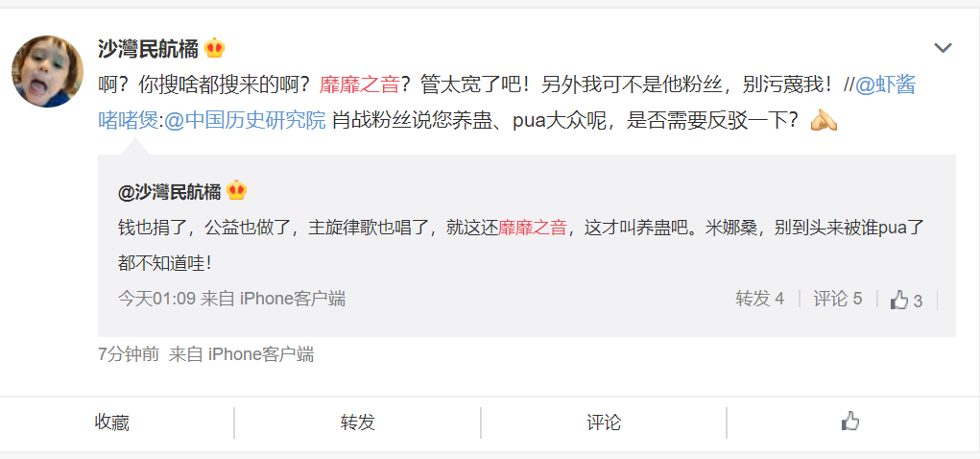Image resolution: width=980 pixels, height=459 pixels.
Task: Open the 沙灣民航橘 profile name at top
Action: 148,48
